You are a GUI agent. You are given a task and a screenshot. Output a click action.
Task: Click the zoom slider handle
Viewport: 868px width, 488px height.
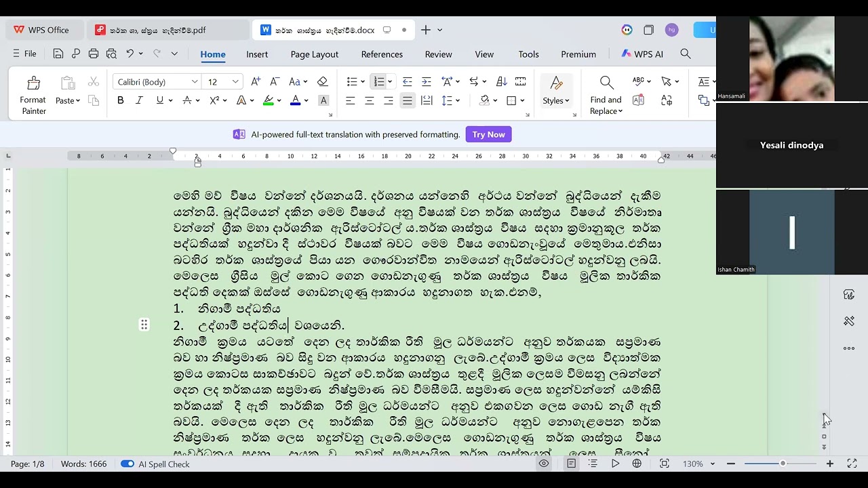783,464
